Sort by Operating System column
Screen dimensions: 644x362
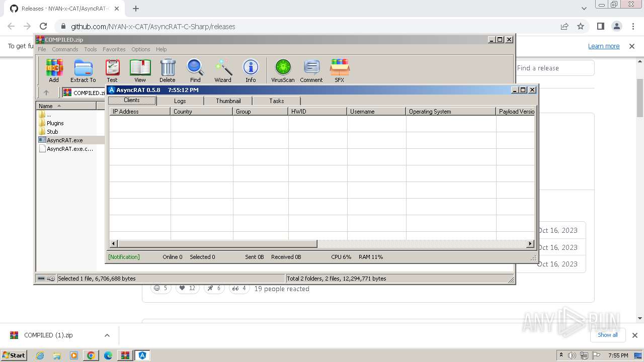(x=451, y=112)
